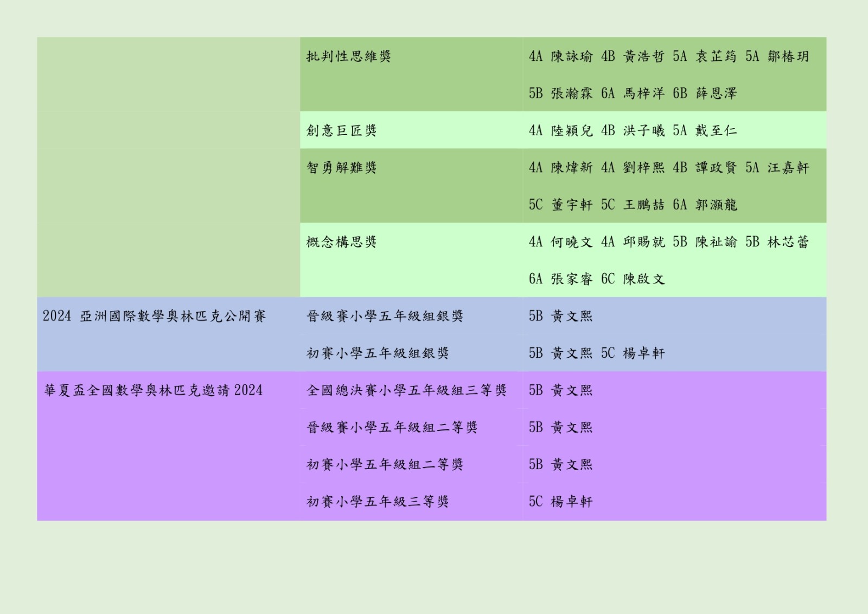Click student name 戴至仁 of class 5A
The width and height of the screenshot is (868, 614).
click(716, 131)
